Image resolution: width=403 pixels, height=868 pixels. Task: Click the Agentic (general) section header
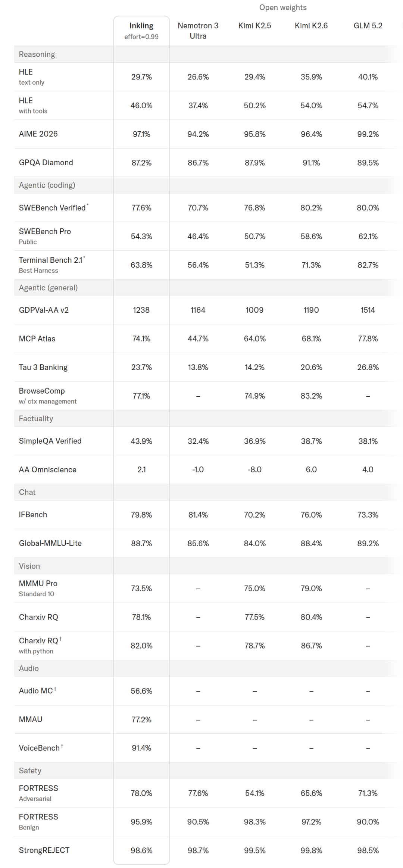(48, 288)
